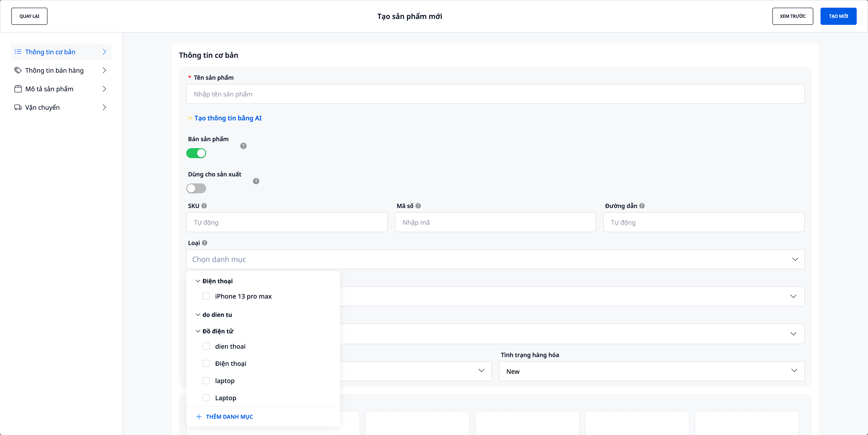Click the box icon beside Mô tả sản phẩm

[x=18, y=89]
